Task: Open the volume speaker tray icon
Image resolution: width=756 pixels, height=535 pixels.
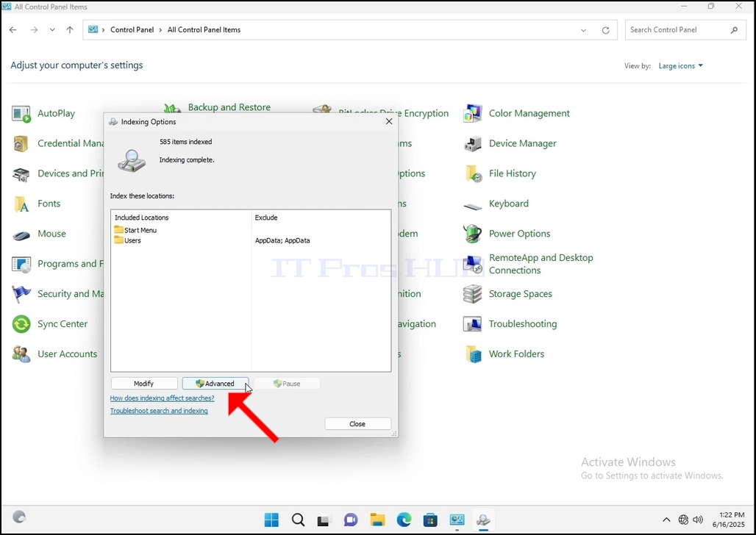Action: pyautogui.click(x=698, y=520)
